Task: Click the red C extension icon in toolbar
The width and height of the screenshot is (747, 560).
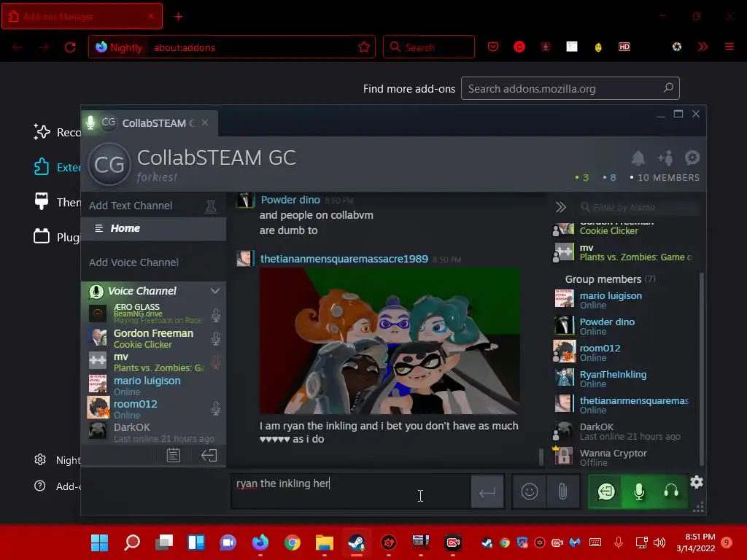Action: tap(519, 47)
